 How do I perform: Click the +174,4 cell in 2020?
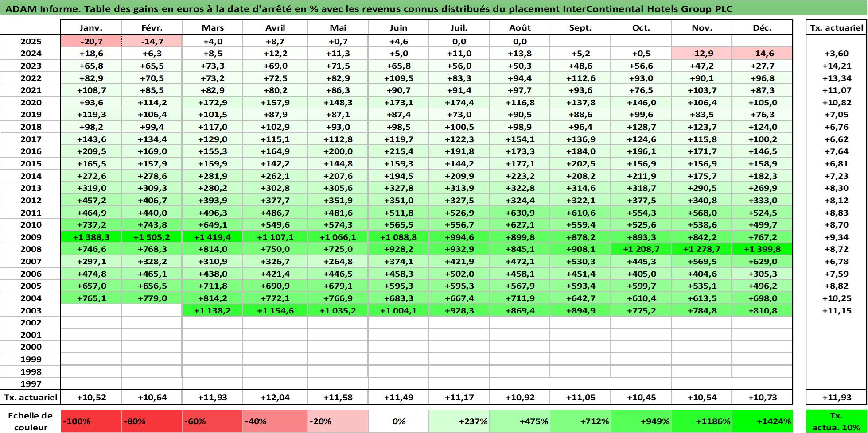click(x=459, y=103)
